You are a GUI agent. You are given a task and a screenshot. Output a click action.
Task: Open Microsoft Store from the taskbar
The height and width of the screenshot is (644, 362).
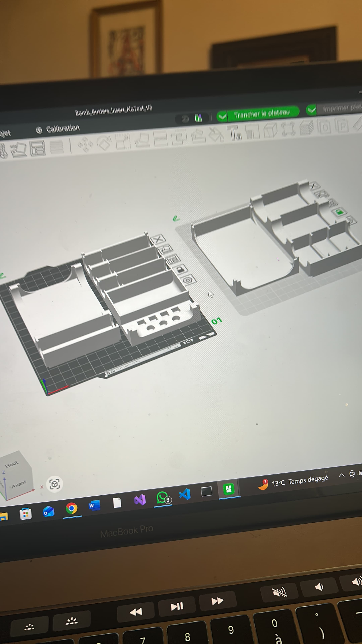pyautogui.click(x=25, y=514)
